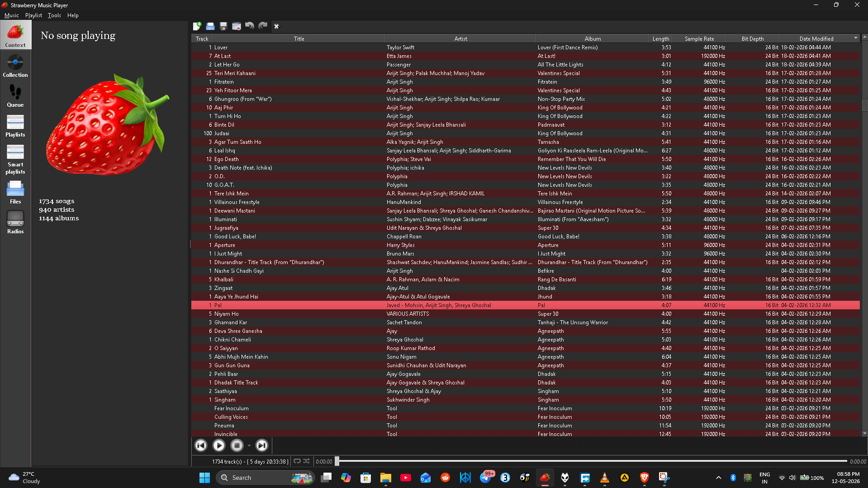Image resolution: width=868 pixels, height=488 pixels.
Task: Select the 'Villainous Freestyle' title
Action: point(237,202)
